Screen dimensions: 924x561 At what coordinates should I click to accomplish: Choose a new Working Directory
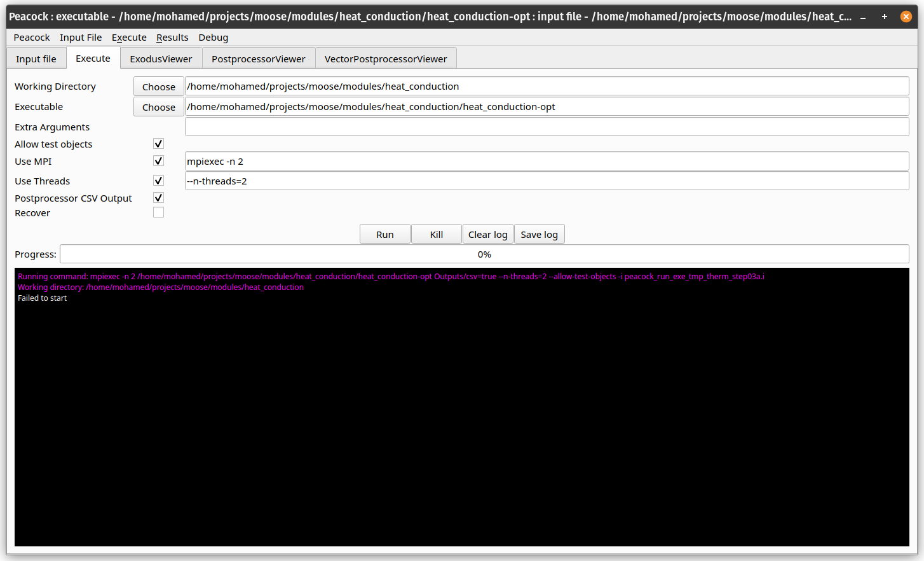coord(158,87)
